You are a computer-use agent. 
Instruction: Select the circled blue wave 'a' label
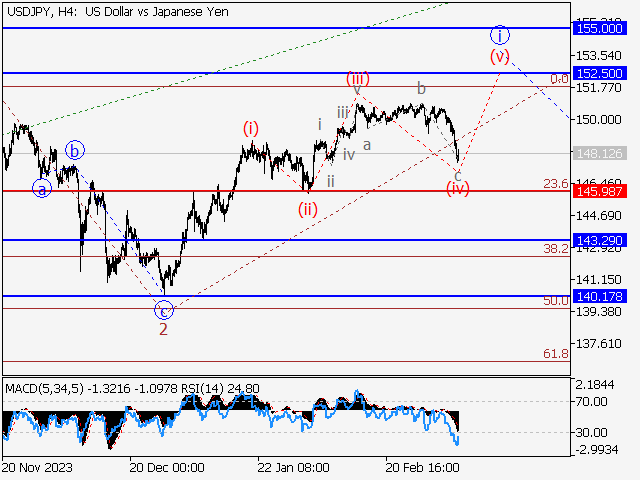coord(42,189)
